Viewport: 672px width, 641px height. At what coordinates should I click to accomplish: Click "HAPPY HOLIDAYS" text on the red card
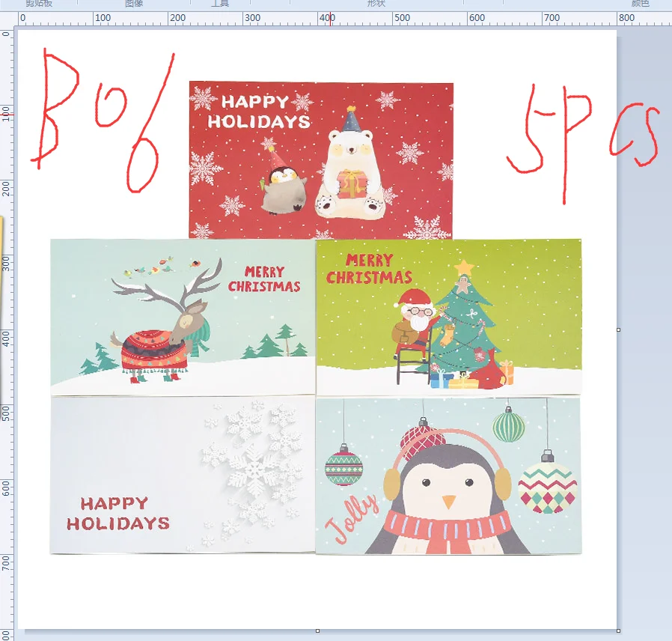click(259, 112)
